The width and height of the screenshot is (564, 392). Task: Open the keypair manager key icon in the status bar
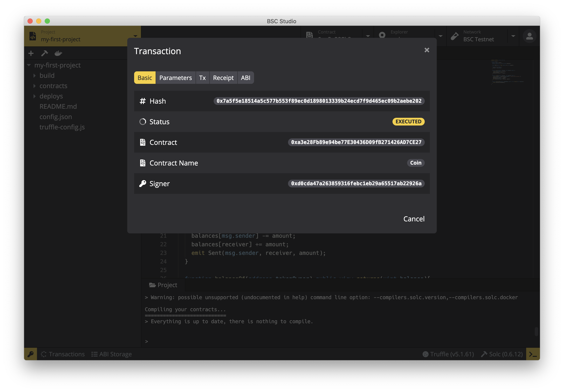31,354
